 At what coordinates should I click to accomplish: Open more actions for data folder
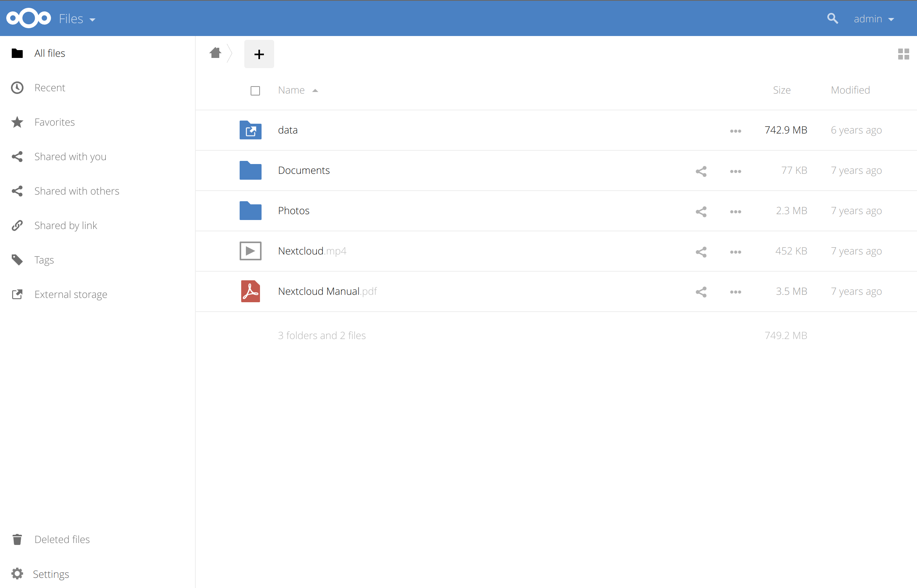click(736, 131)
